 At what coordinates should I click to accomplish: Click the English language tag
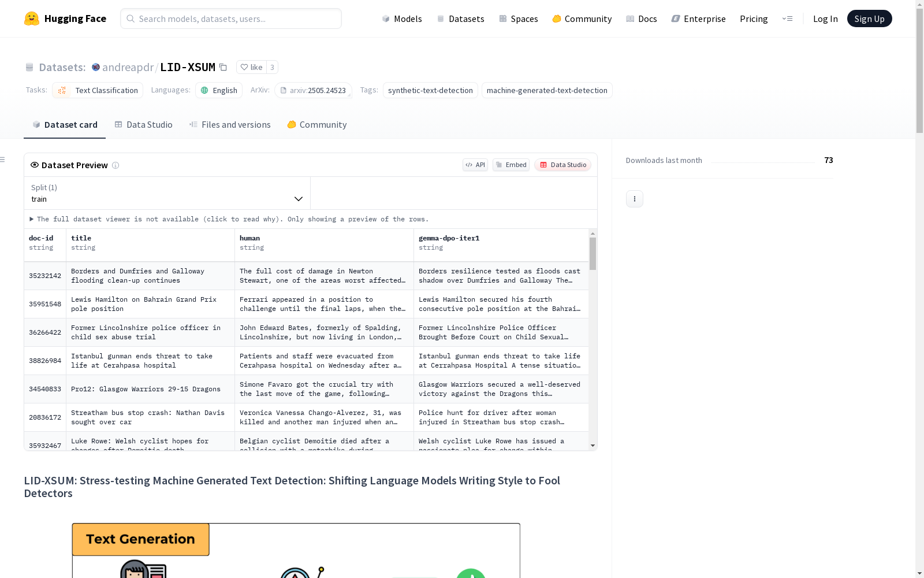pyautogui.click(x=219, y=90)
